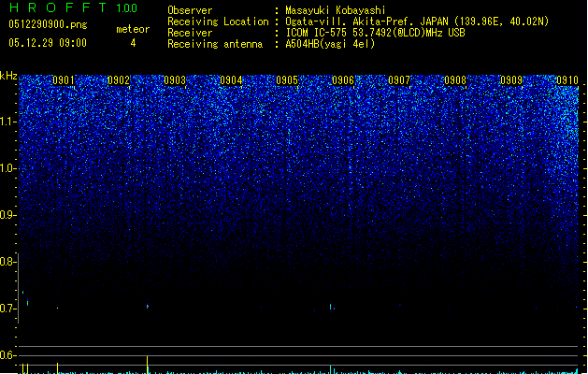
Task: Click the Receiving antenna field label
Action: click(x=215, y=44)
